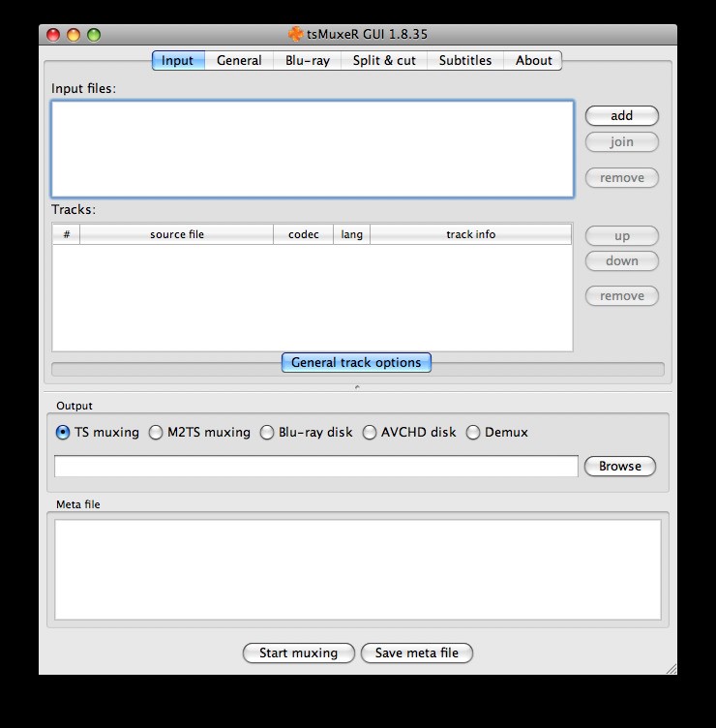716x728 pixels.
Task: Click the track info column header
Action: (470, 234)
